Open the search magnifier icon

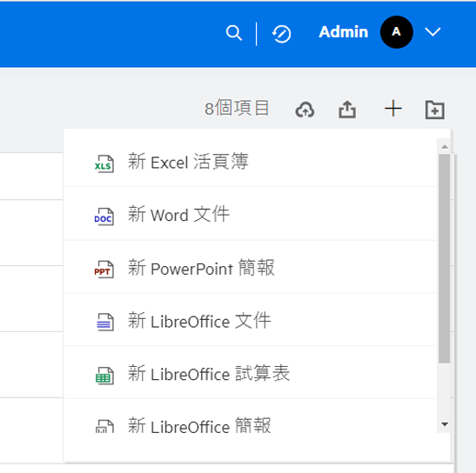[234, 33]
